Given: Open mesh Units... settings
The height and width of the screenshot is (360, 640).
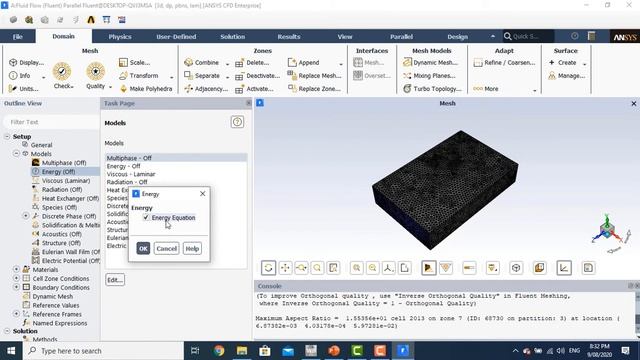Looking at the screenshot, I should pyautogui.click(x=24, y=89).
